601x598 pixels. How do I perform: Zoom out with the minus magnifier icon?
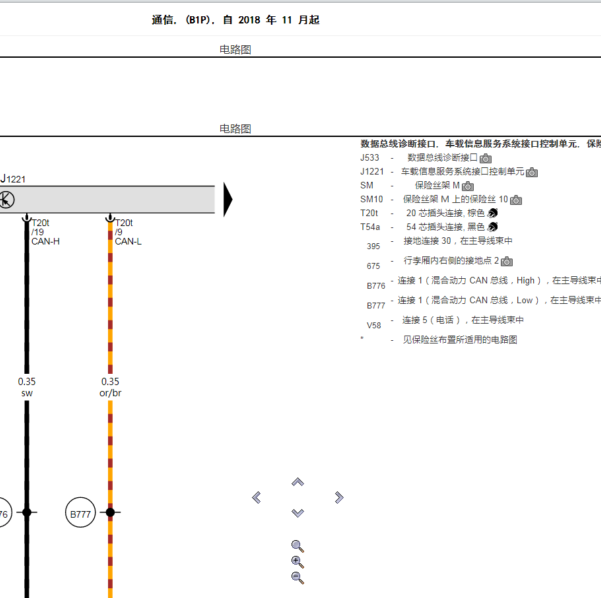(297, 578)
